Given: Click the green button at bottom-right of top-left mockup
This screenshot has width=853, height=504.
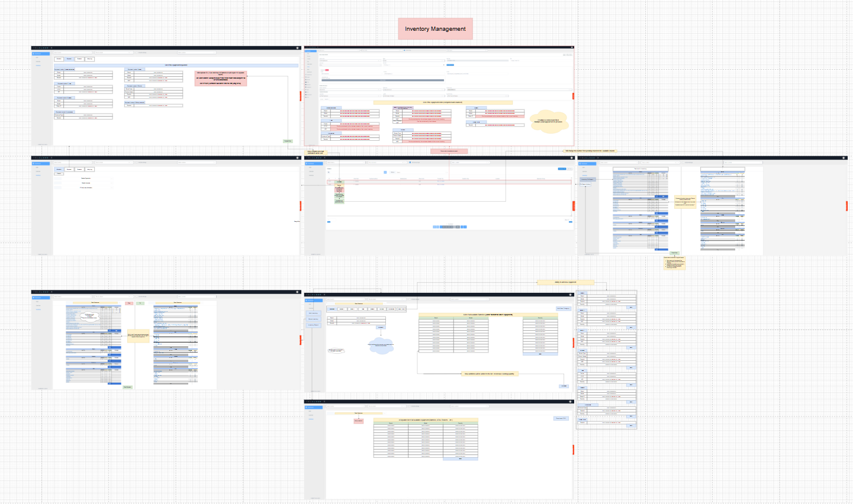Looking at the screenshot, I should (288, 141).
